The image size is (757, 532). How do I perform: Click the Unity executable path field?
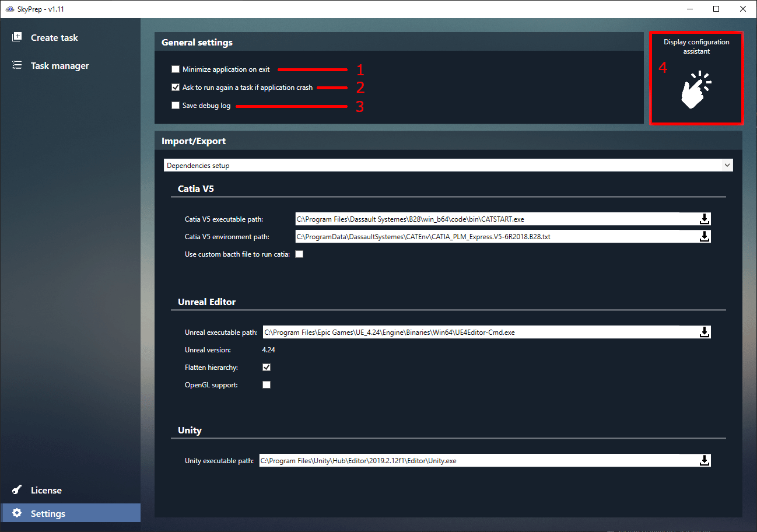(x=478, y=460)
